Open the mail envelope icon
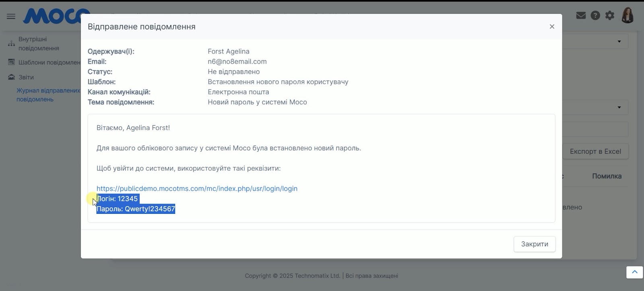Screen dimensions: 644x291 (581, 16)
